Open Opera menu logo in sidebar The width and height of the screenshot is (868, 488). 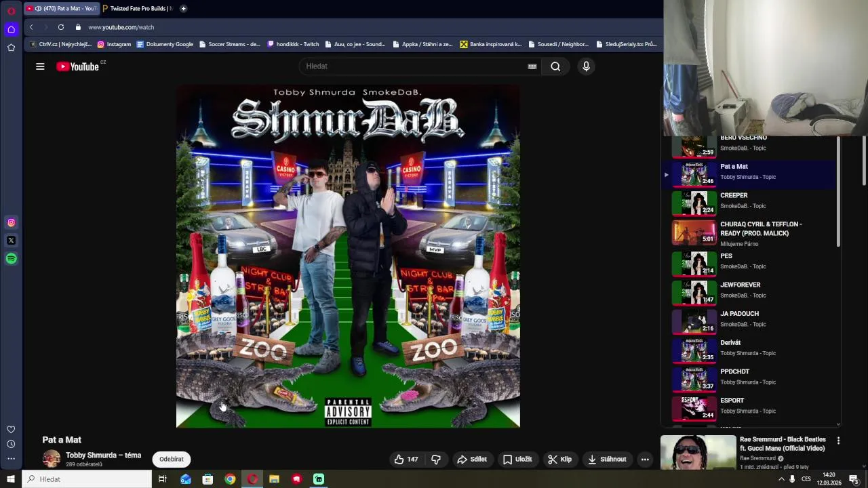tap(11, 11)
